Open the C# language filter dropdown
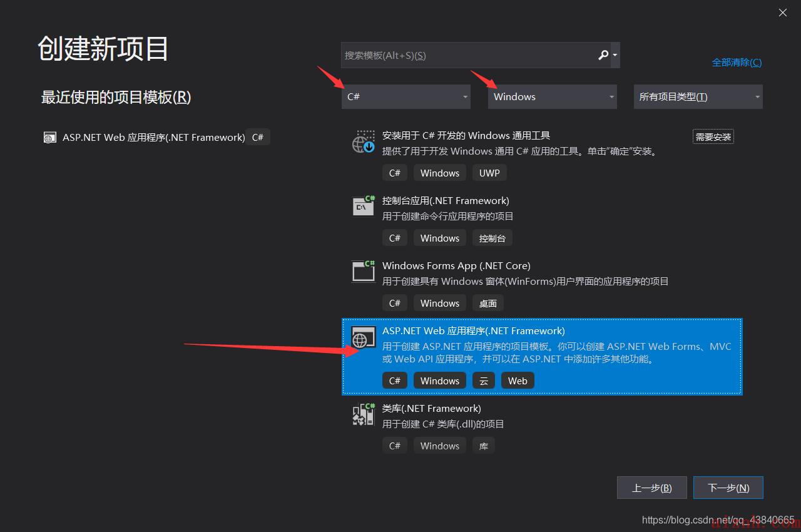 [406, 96]
